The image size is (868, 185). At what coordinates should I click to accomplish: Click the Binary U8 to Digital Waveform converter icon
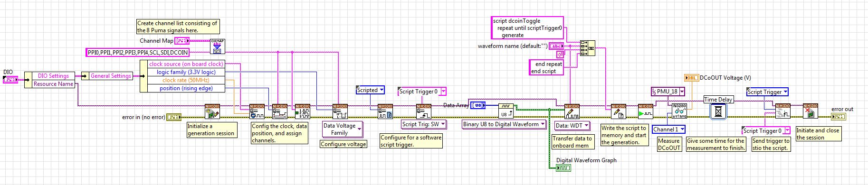point(506,111)
